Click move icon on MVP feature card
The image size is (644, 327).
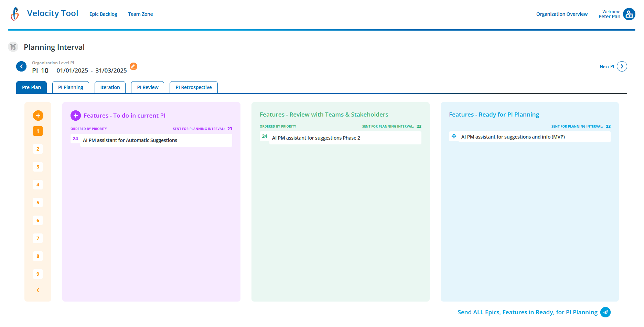click(454, 137)
